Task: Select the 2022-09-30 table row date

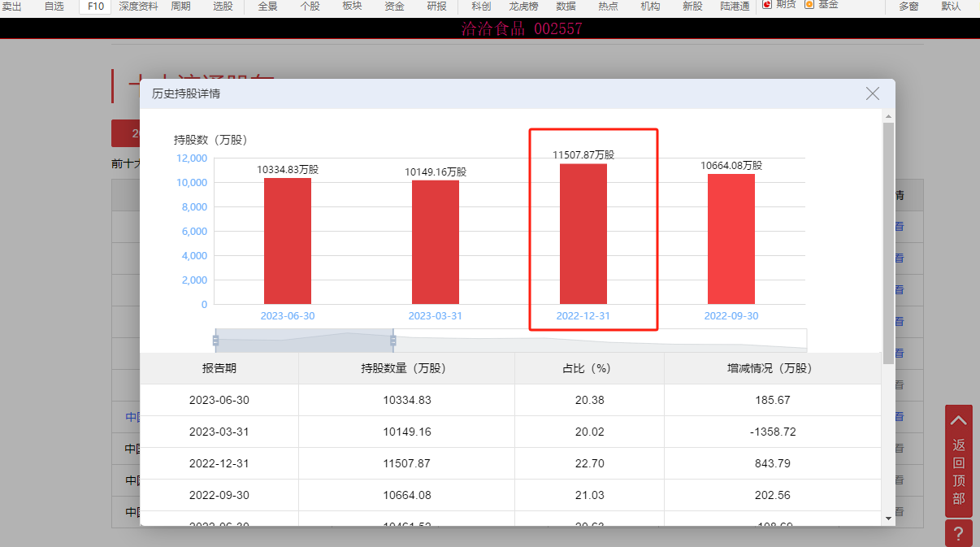Action: (219, 495)
